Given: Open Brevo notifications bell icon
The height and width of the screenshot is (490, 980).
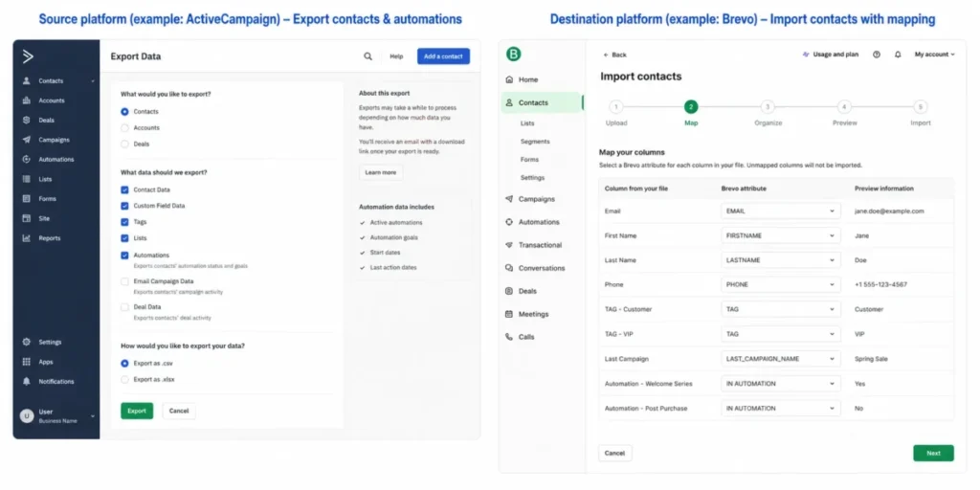Looking at the screenshot, I should coord(898,55).
